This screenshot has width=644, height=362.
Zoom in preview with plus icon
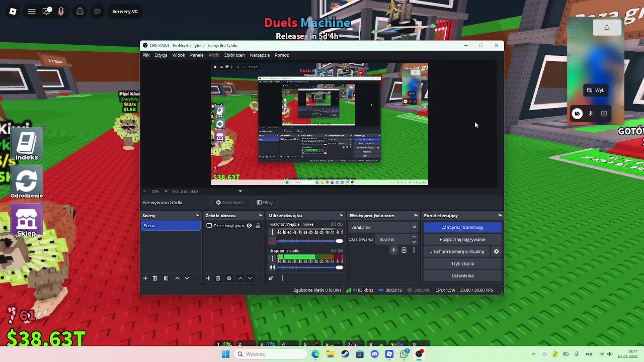coord(166,191)
